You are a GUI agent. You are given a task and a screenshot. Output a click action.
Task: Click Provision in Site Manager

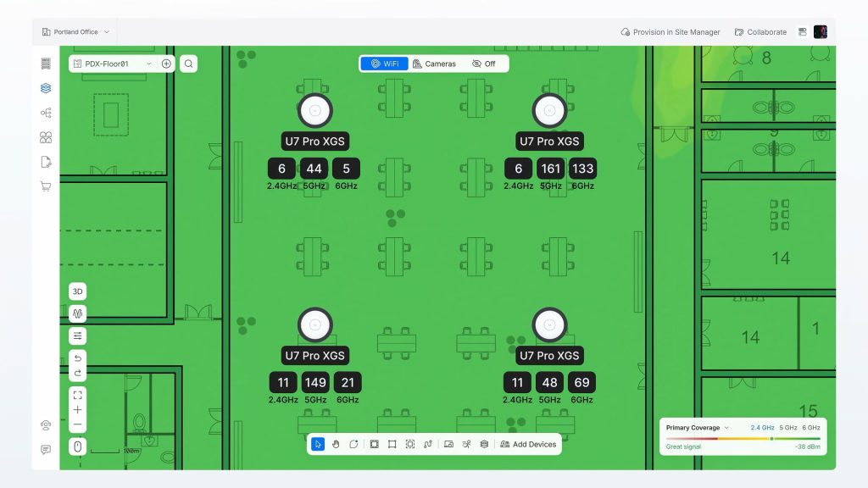point(670,32)
